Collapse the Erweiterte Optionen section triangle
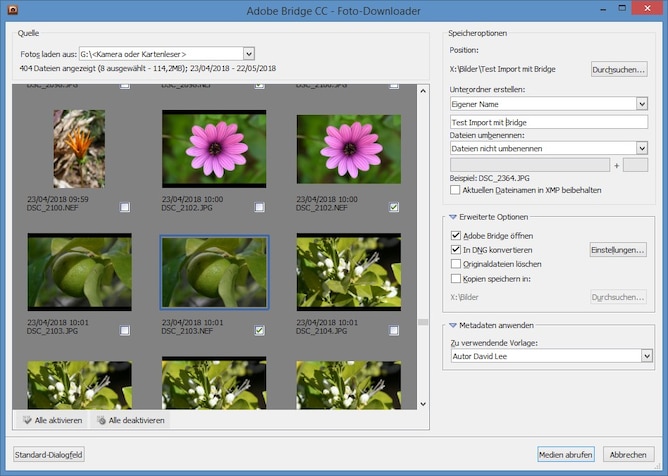Viewport: 668px width, 476px height. point(452,217)
